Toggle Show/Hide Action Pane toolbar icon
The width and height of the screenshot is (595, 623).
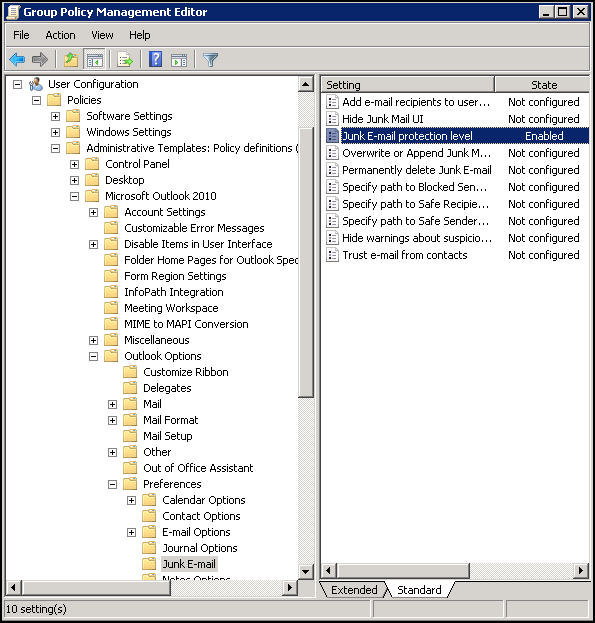(x=179, y=60)
